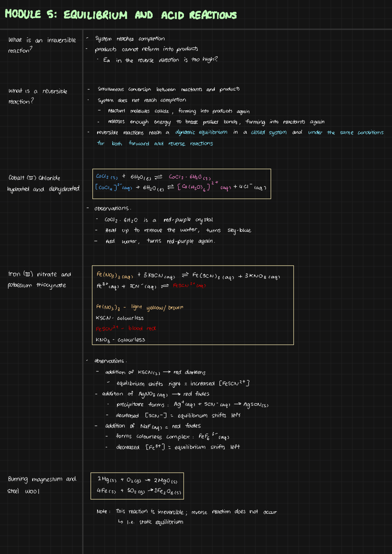Select the AgSCN precipitate equation line
The height and width of the screenshot is (554, 392).
coord(192,404)
